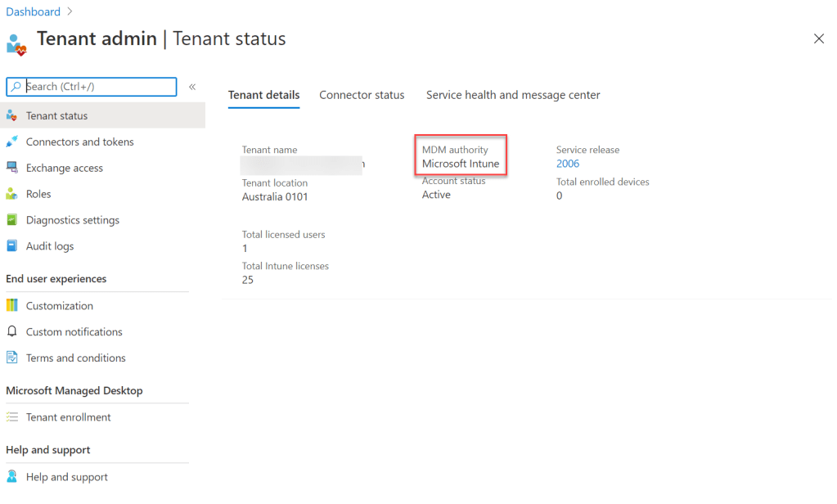Viewport: 837px width, 504px height.
Task: Open the 2006 service release link
Action: (567, 164)
